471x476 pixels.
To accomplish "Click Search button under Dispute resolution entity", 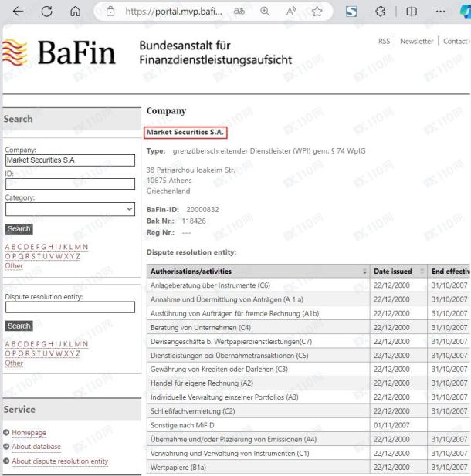I will pos(19,326).
